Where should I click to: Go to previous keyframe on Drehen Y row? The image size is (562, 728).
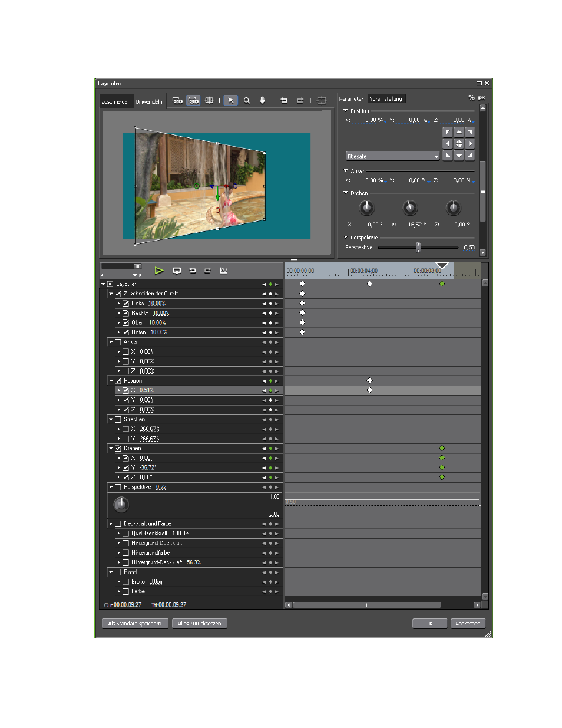coord(264,468)
